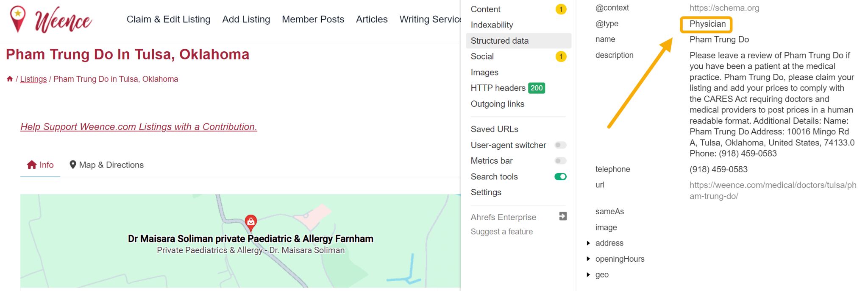This screenshot has height=291, width=868.
Task: Click the Social badge showing 1
Action: (560, 56)
